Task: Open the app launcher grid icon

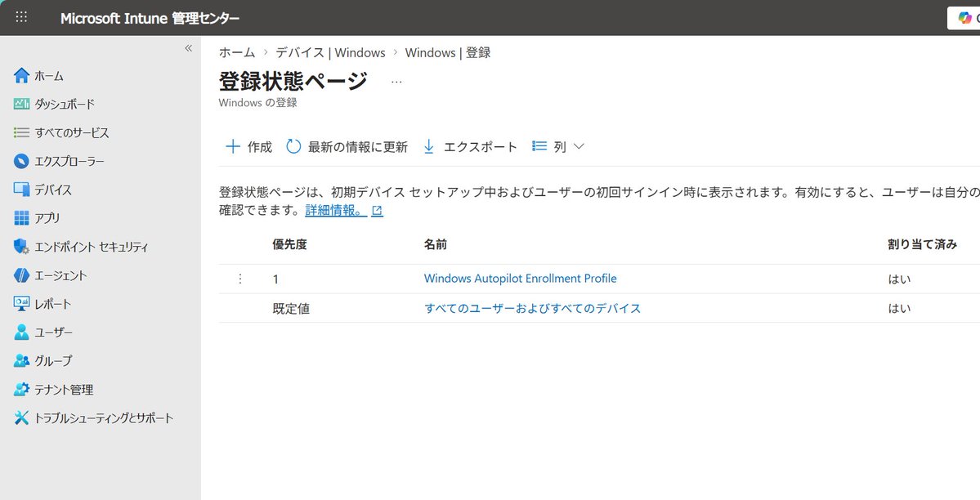Action: (20, 17)
